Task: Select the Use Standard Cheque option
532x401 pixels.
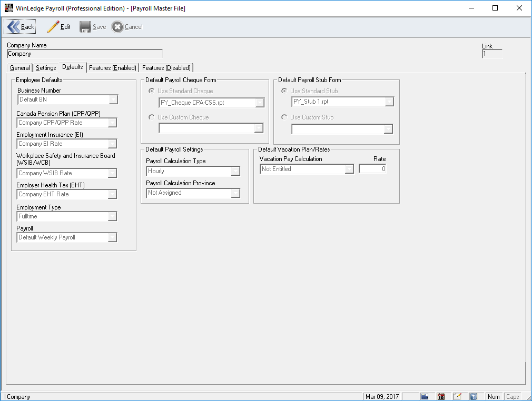Action: click(152, 91)
